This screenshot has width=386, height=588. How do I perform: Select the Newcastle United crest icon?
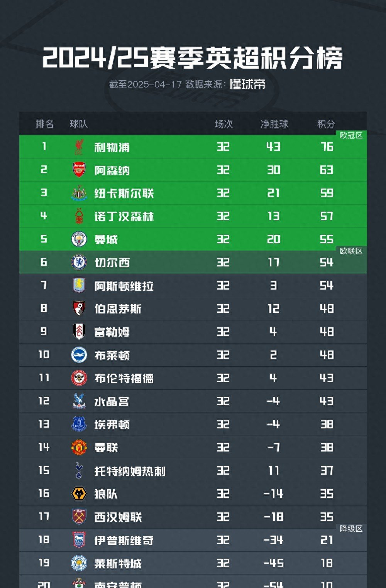click(x=79, y=193)
